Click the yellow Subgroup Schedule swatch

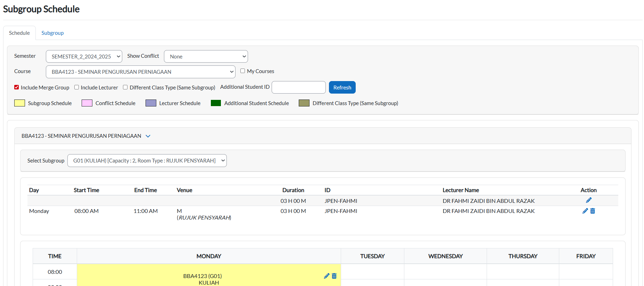(x=19, y=103)
